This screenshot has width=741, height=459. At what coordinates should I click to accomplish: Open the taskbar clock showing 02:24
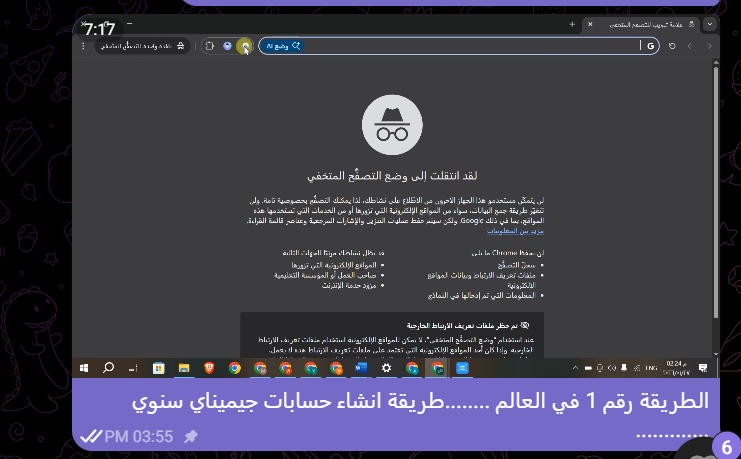[x=676, y=368]
